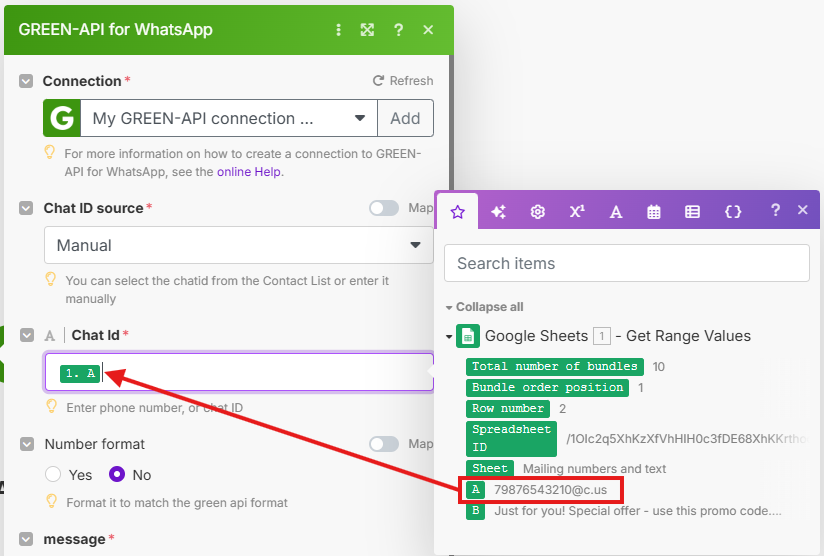Open the help question mark in green header

click(x=399, y=30)
